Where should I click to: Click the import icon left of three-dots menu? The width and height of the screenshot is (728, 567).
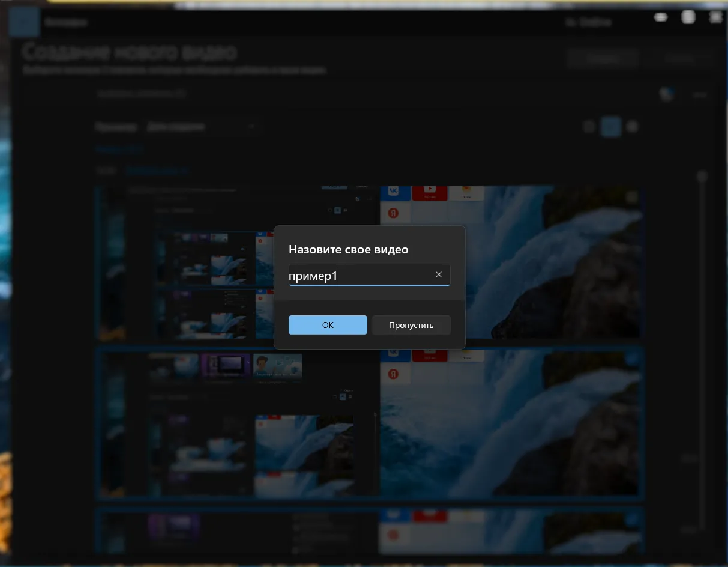[x=666, y=94]
